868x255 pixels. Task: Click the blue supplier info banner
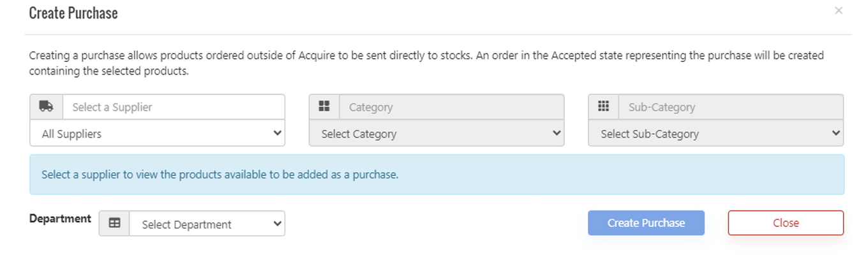click(x=437, y=174)
